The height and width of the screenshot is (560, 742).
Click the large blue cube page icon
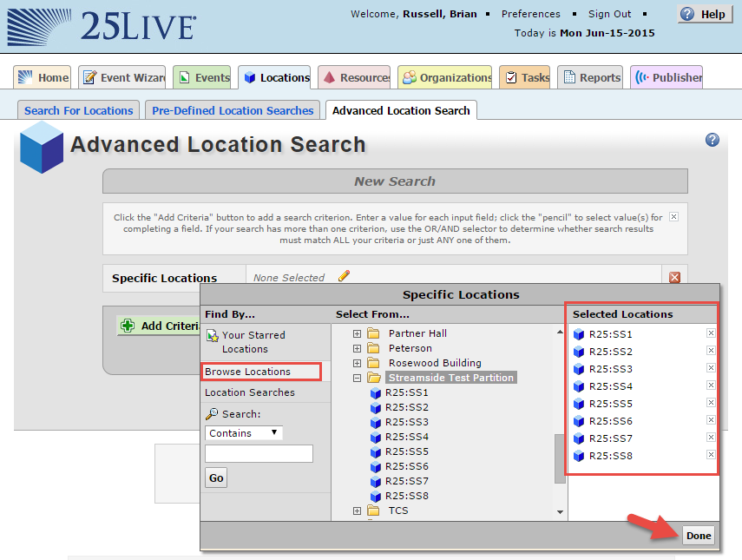42,148
